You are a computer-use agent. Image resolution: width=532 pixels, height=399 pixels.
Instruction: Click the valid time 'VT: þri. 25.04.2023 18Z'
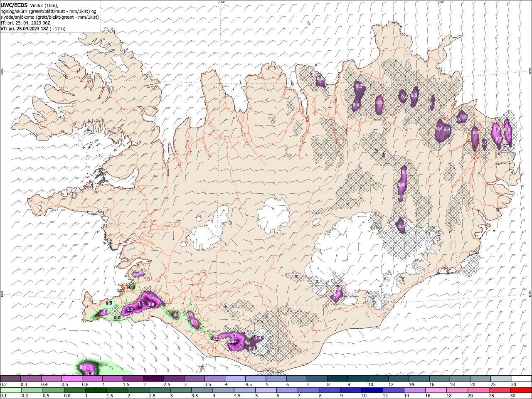coord(25,29)
